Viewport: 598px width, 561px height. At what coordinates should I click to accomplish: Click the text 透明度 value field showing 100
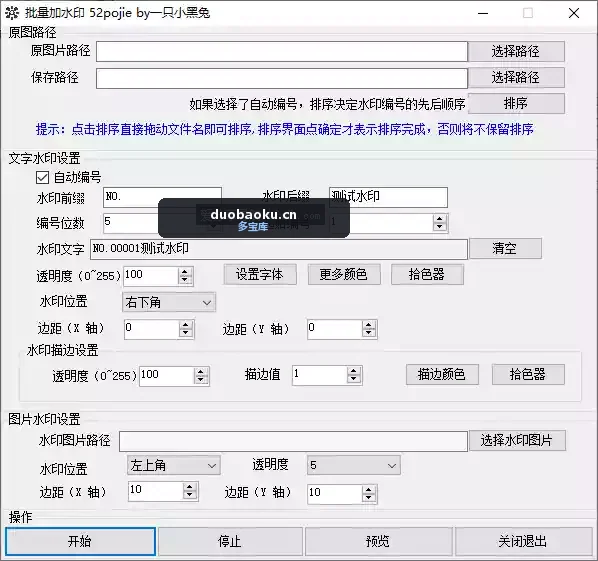[x=151, y=276]
